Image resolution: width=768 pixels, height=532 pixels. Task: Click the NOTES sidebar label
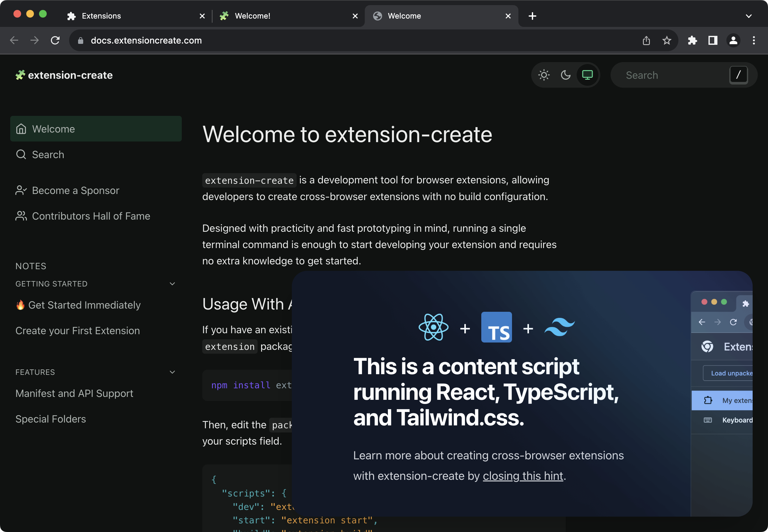coord(31,266)
